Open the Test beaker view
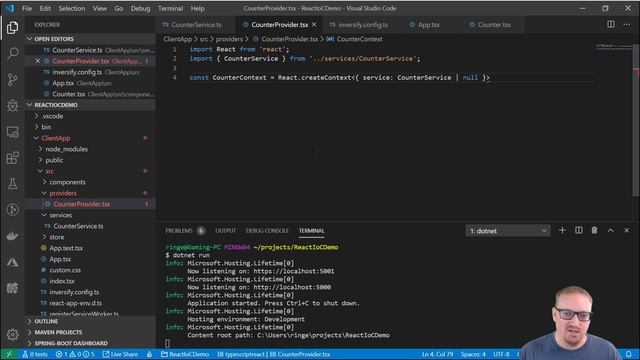The height and width of the screenshot is (360, 640). click(12, 184)
